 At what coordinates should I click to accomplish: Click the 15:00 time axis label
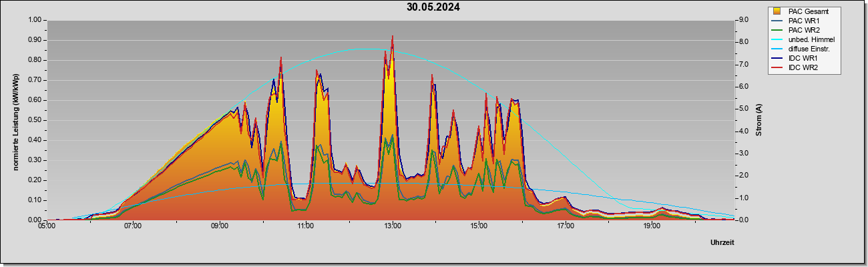479,227
